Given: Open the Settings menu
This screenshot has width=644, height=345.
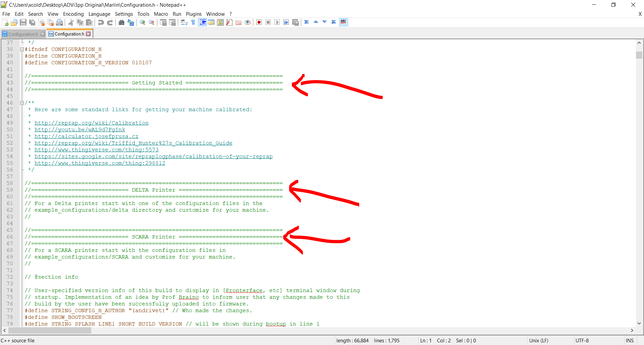Looking at the screenshot, I should (124, 14).
